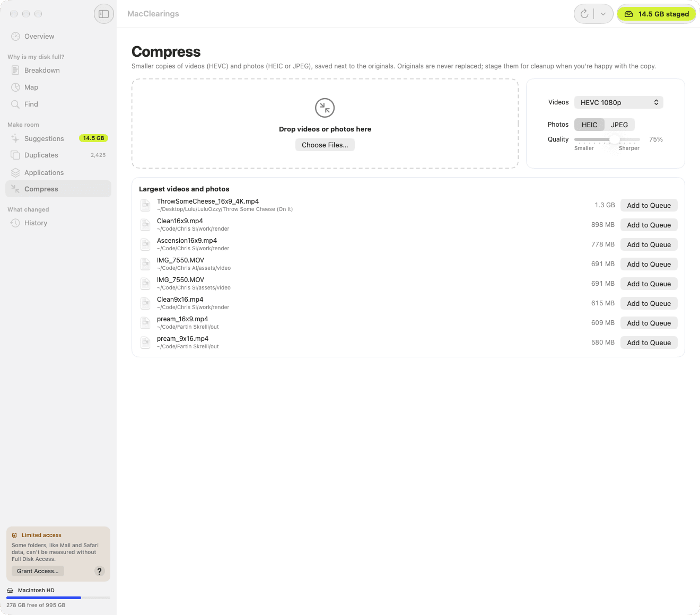Click the 14.5 GB Suggestions badge
This screenshot has height=615, width=700.
click(x=93, y=138)
